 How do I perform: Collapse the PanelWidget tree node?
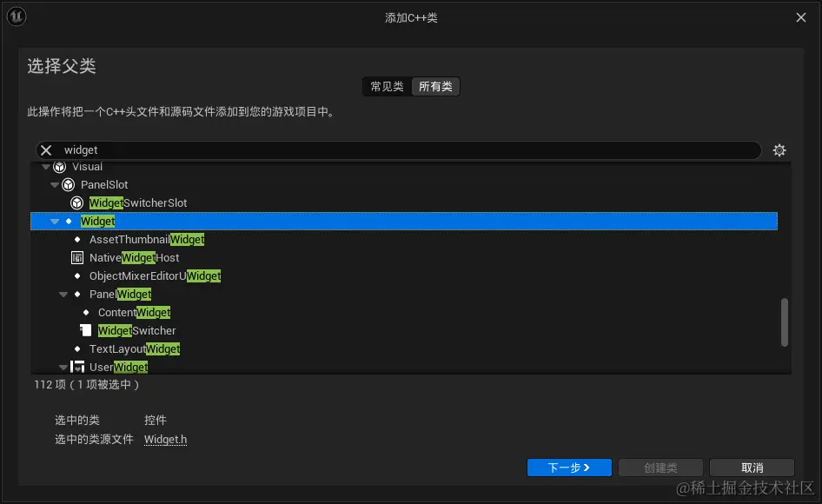click(63, 294)
